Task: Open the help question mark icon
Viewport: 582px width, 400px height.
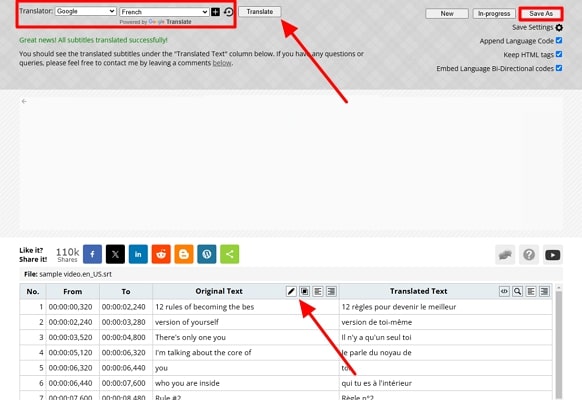Action: 529,255
